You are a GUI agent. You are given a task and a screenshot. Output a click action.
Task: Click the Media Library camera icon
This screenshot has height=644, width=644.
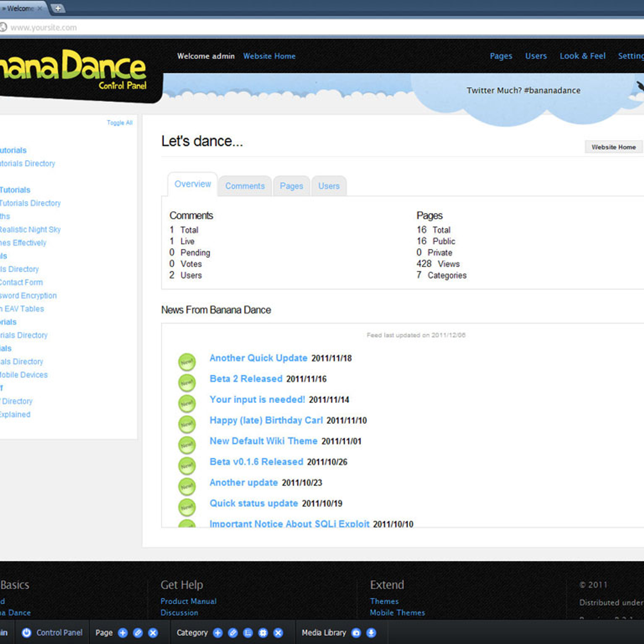[x=356, y=633]
